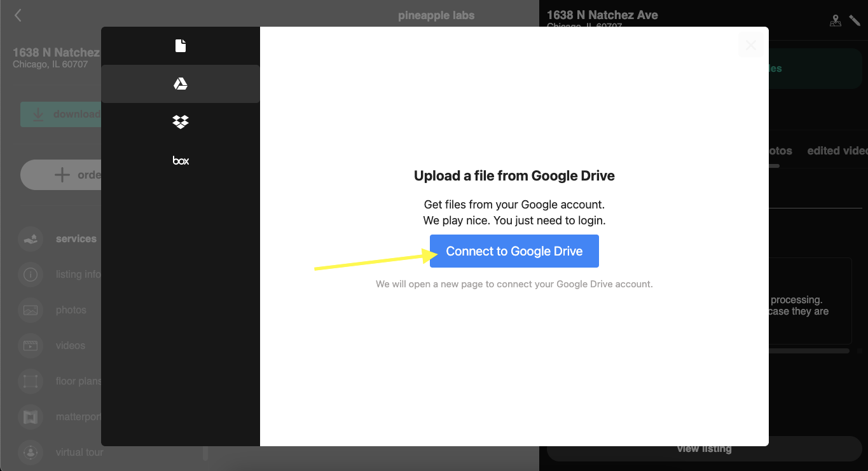Go back using the top-left arrow
The height and width of the screenshot is (471, 868).
(x=18, y=15)
